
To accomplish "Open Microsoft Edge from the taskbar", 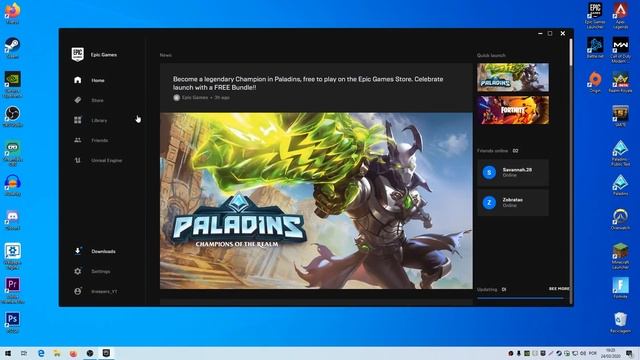I will point(41,353).
